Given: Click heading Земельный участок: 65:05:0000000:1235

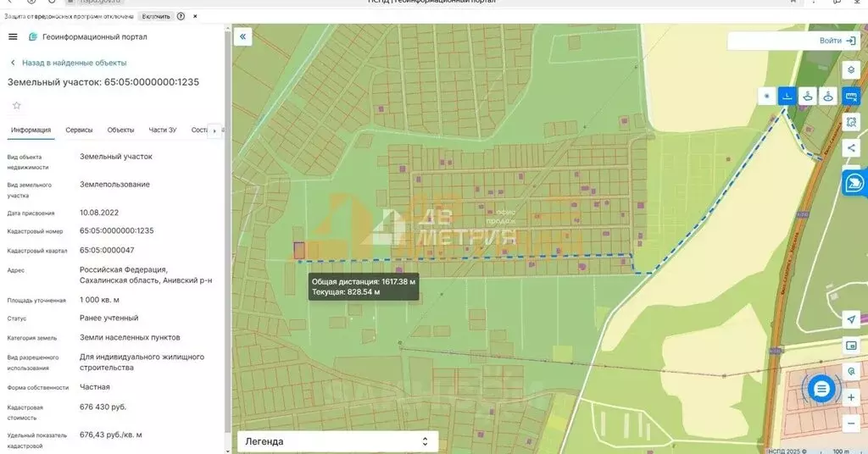Looking at the screenshot, I should pyautogui.click(x=103, y=82).
